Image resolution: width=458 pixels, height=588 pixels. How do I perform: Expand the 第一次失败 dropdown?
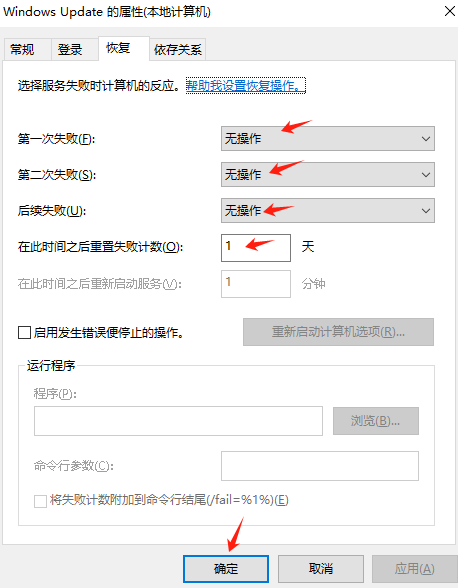coord(327,139)
